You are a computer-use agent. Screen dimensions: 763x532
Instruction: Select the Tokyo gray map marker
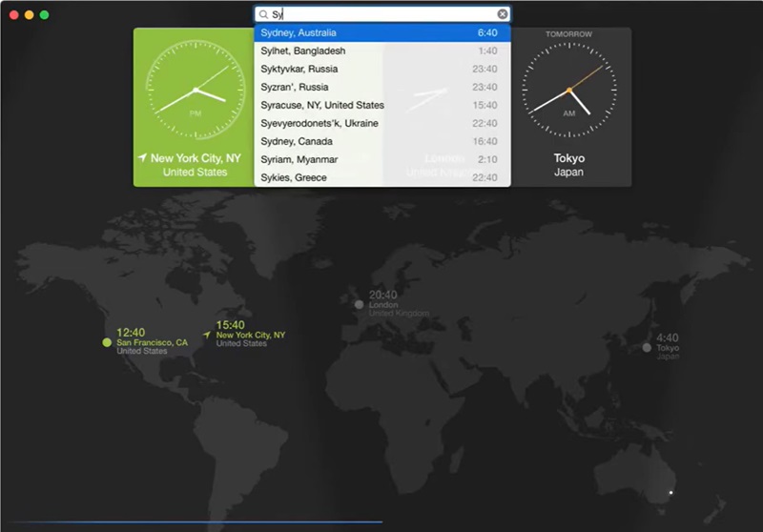pos(647,348)
